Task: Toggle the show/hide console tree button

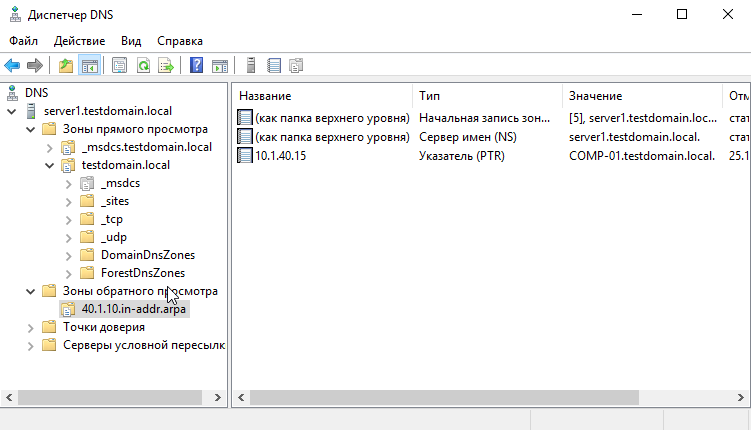Action: coord(89,66)
